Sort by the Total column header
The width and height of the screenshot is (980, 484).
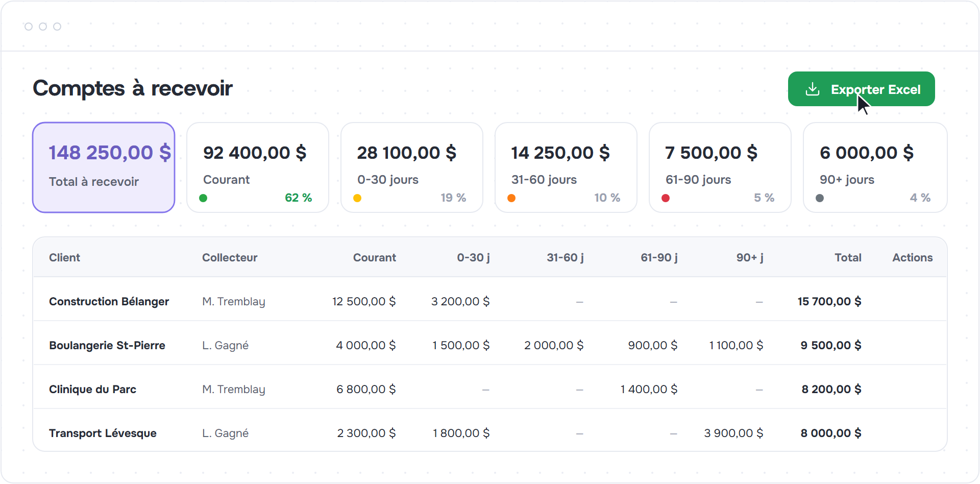point(848,258)
